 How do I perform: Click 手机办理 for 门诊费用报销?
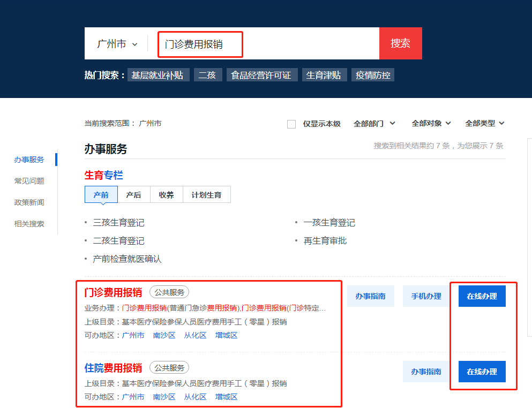coord(426,296)
